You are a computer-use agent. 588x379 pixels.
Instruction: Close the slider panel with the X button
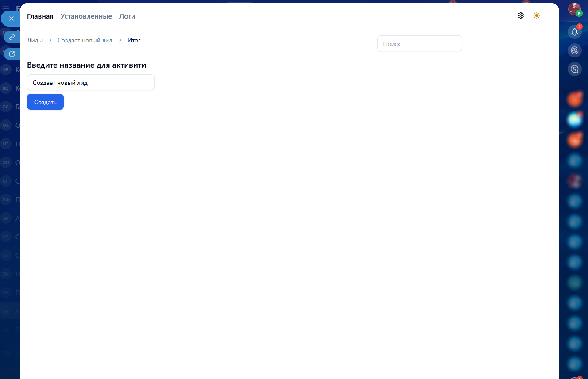coord(12,19)
